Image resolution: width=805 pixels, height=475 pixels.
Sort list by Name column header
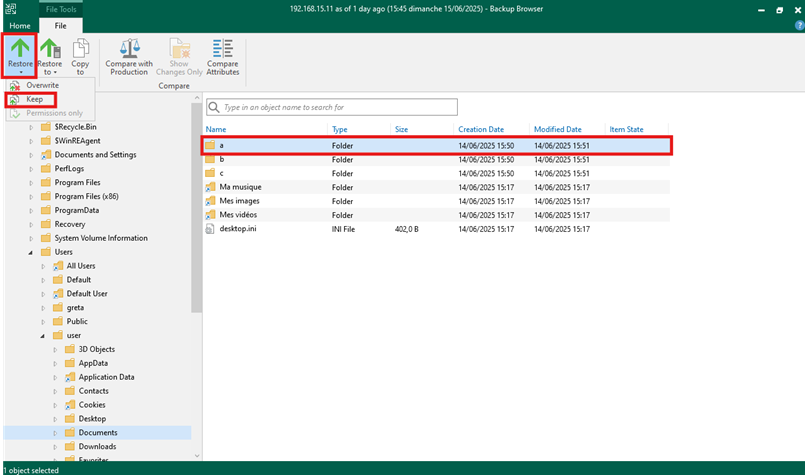pyautogui.click(x=216, y=129)
